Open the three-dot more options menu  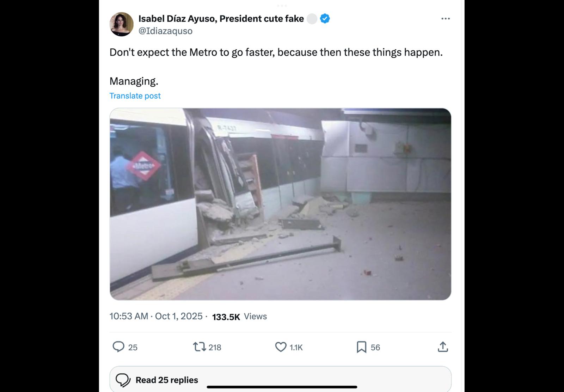tap(445, 19)
